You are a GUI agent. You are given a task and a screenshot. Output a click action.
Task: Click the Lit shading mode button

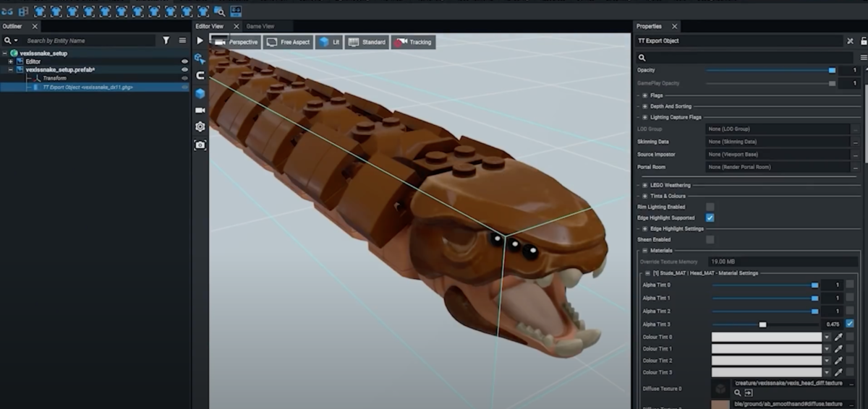329,42
